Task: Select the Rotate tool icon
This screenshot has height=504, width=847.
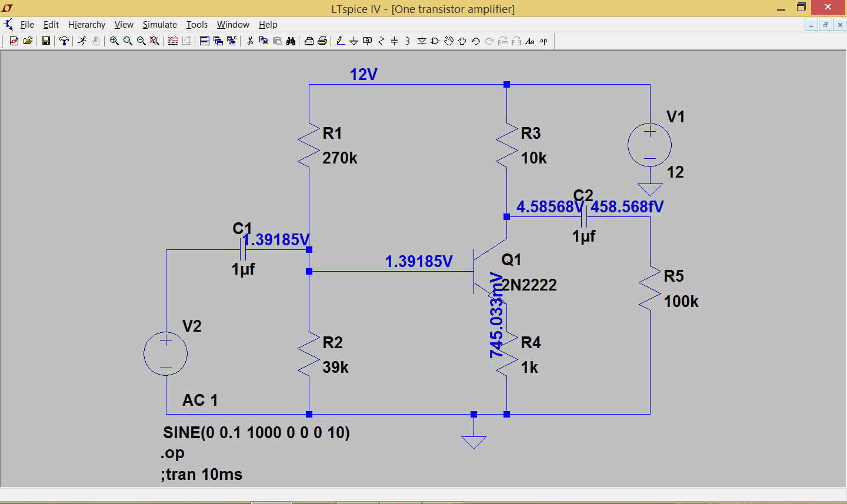Action: pos(503,41)
